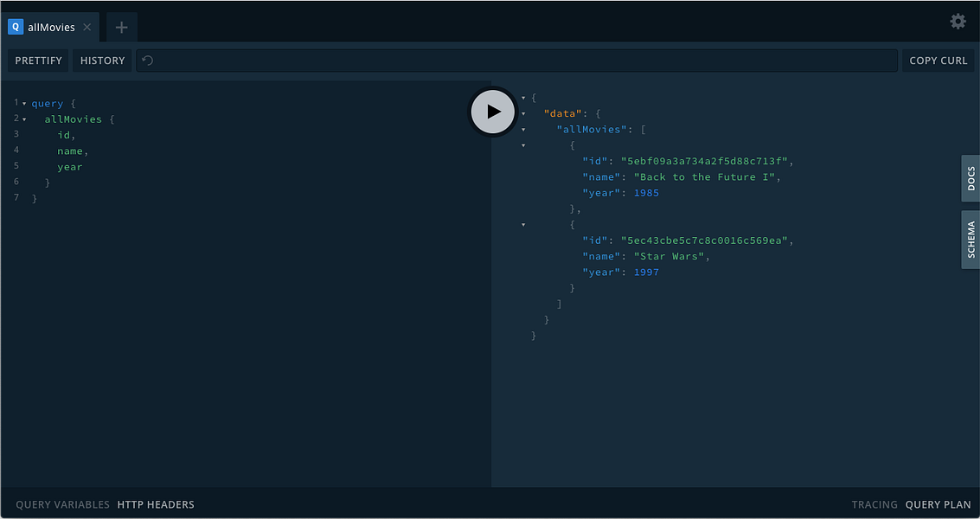Click COPY CURL button
Viewport: 980px width, 519px height.
[938, 61]
